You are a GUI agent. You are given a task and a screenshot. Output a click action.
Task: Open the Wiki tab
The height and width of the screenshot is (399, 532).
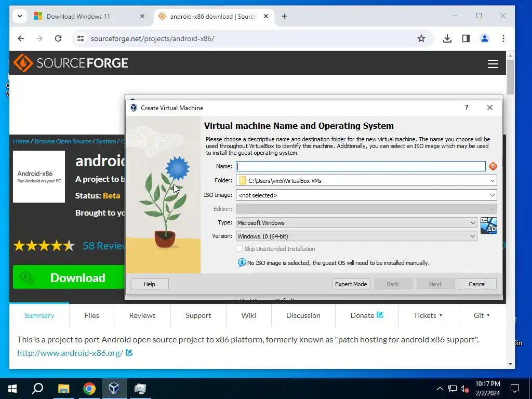248,315
